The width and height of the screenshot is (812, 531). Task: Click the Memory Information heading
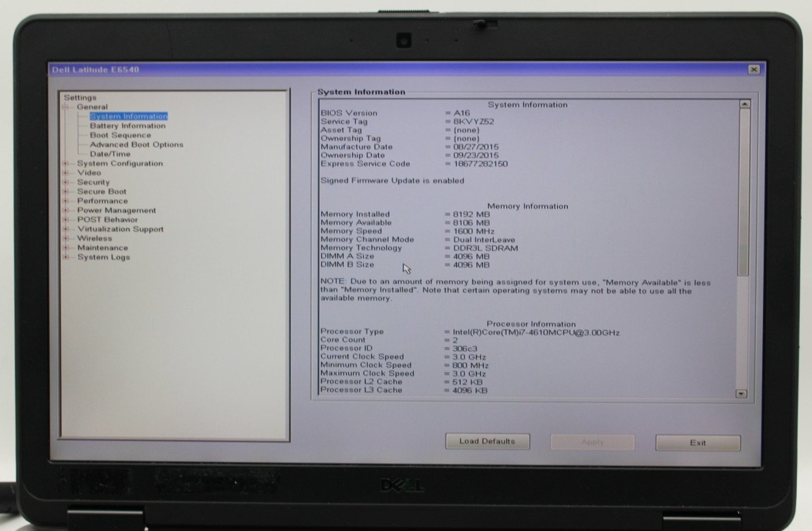coord(528,206)
